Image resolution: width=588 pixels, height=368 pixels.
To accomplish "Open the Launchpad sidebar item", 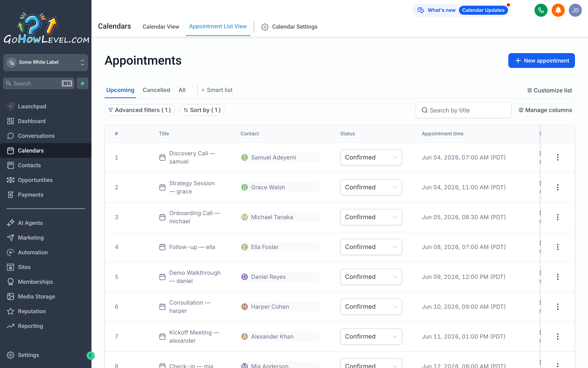I will coord(46,106).
